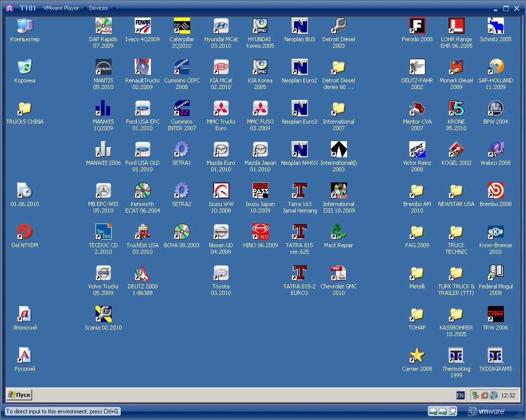Open the Корзина recycle bin icon
Screen dimensions: 526x420
(25, 67)
